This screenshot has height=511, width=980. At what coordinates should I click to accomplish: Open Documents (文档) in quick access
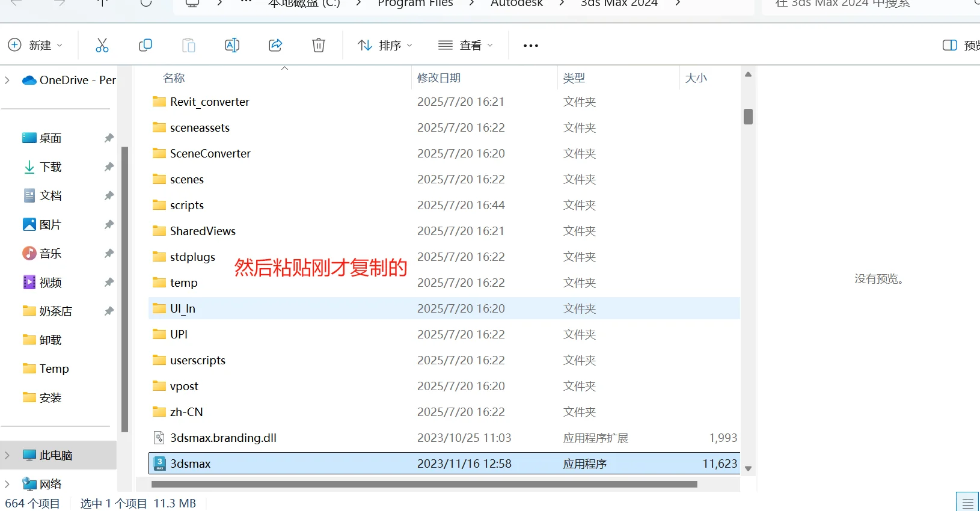(x=42, y=195)
